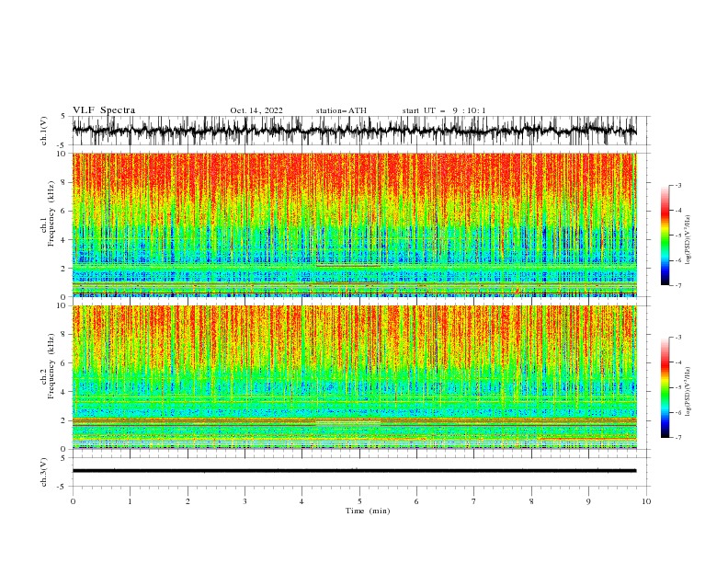Click time axis tick label "5"

click(359, 501)
